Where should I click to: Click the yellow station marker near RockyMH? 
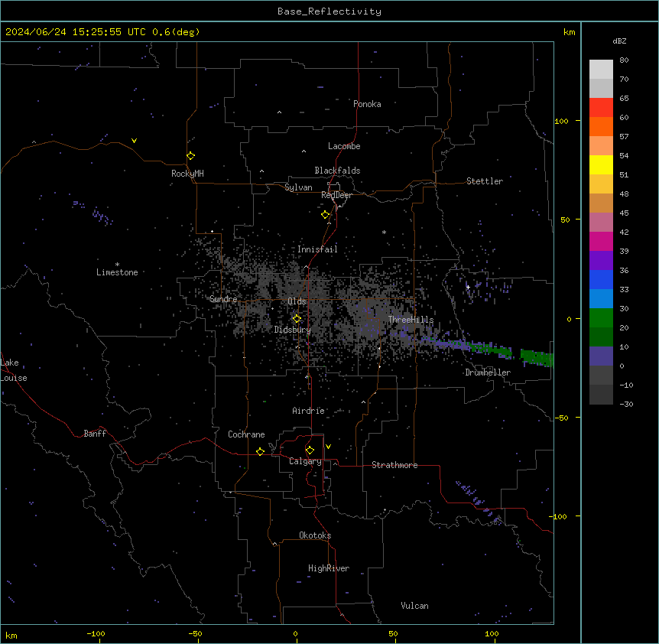(191, 156)
